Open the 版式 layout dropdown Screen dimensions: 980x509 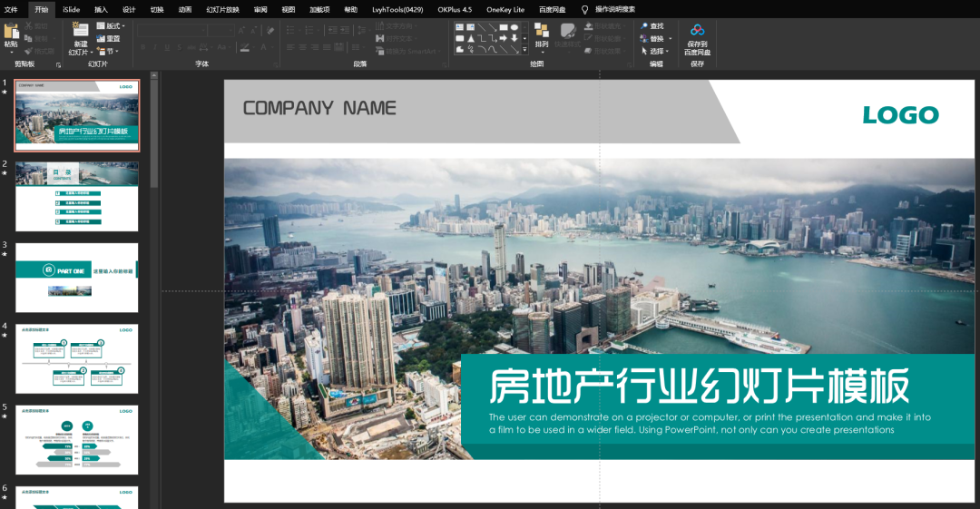111,26
